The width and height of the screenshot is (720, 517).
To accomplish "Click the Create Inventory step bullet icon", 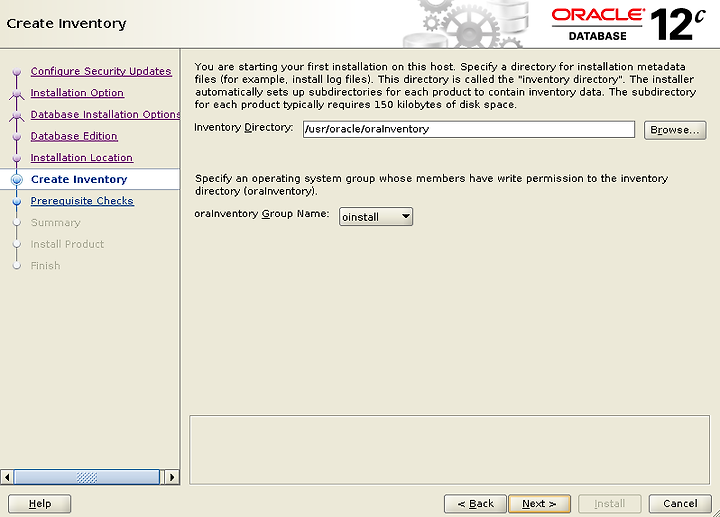I will click(x=17, y=180).
